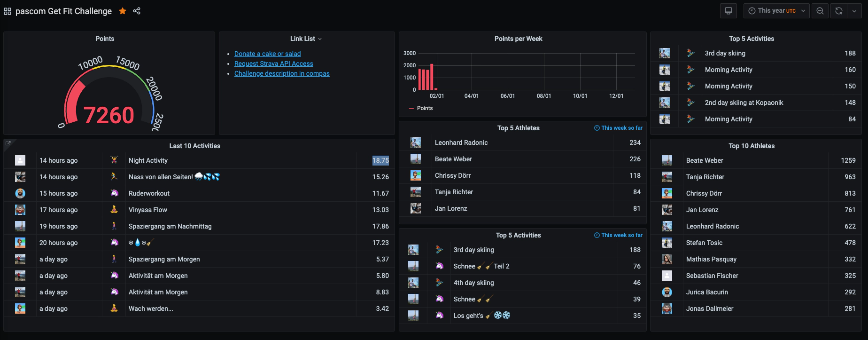The image size is (868, 340).
Task: Click Beate Weber's avatar in Top 10 Athletes
Action: pos(666,160)
